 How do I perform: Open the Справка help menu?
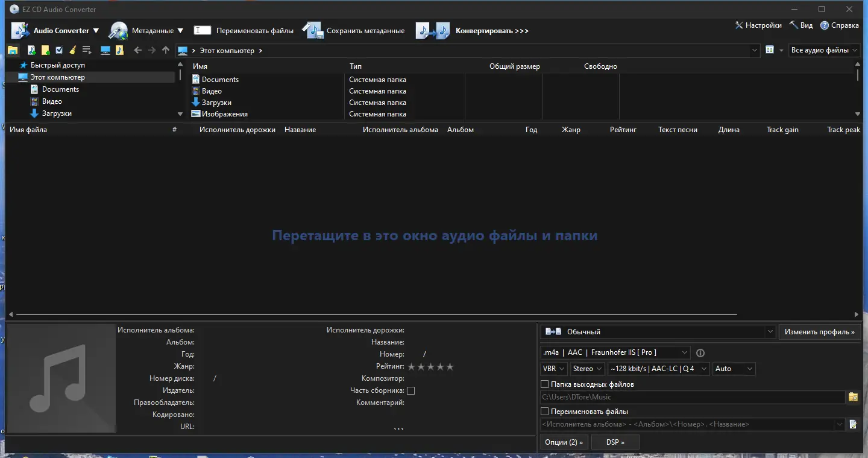(x=839, y=25)
